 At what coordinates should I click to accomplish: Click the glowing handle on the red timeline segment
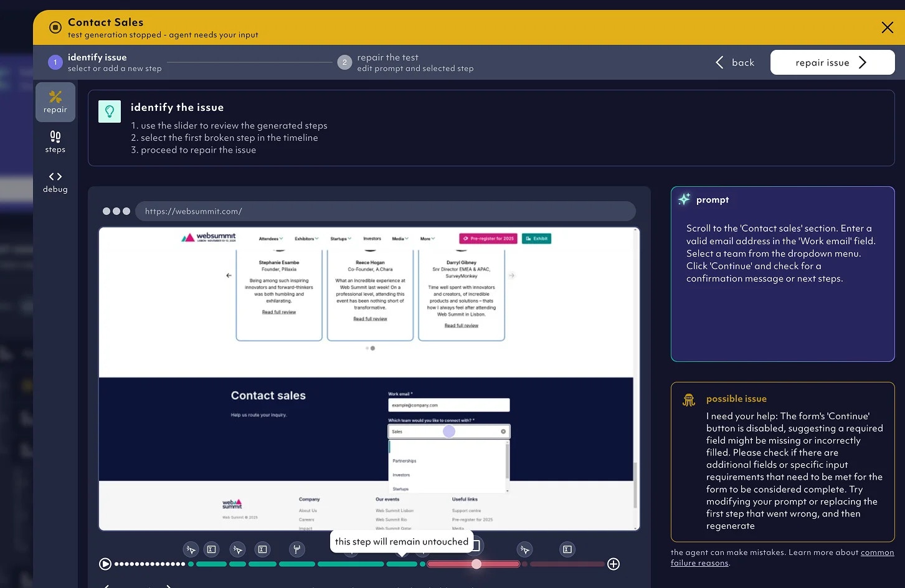(x=476, y=564)
